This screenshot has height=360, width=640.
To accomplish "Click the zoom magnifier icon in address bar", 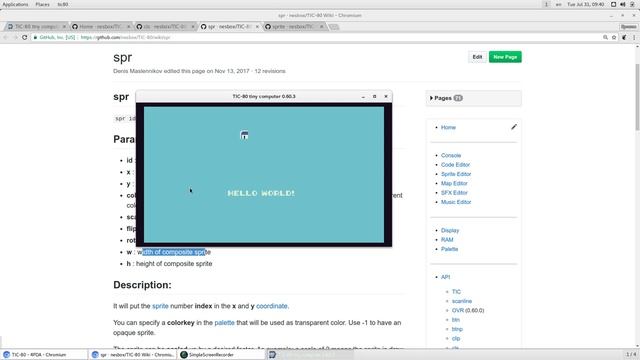I will pos(605,37).
